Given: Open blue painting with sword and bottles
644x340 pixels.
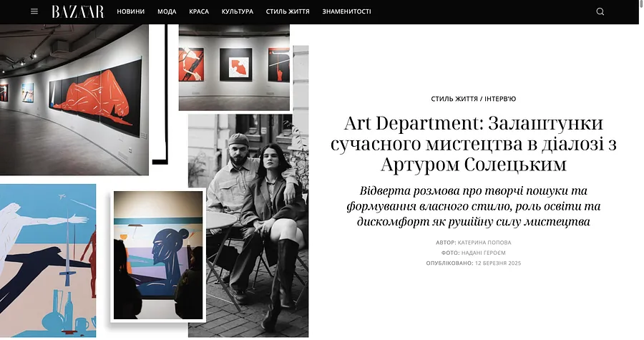Looking at the screenshot, I should pyautogui.click(x=48, y=261).
